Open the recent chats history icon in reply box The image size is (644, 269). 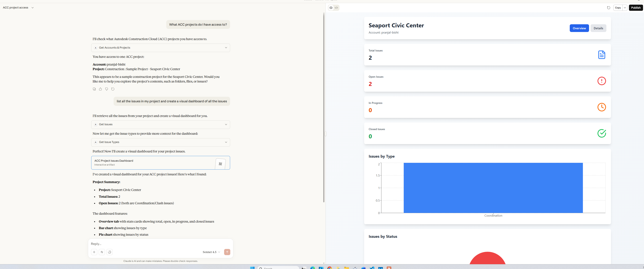(110, 252)
